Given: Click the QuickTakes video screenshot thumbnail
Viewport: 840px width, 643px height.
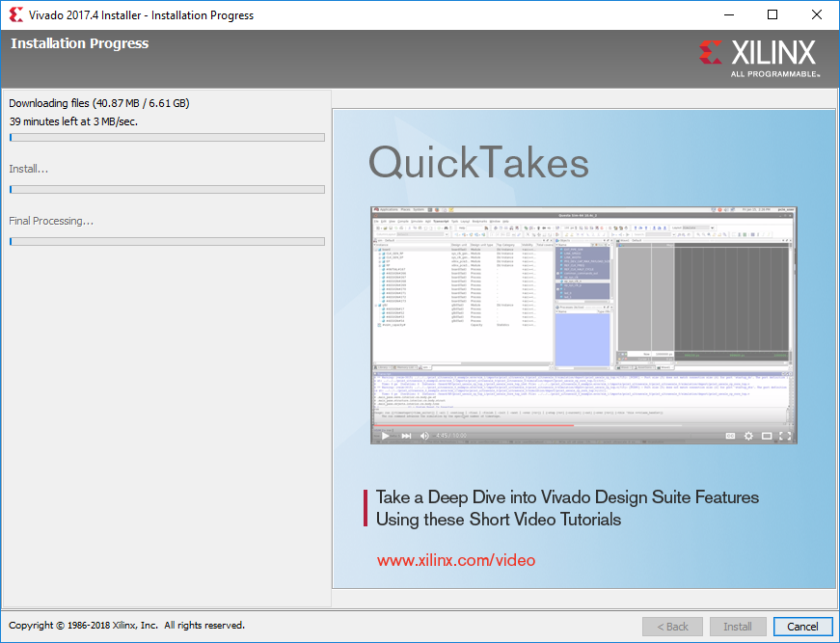Looking at the screenshot, I should 583,325.
